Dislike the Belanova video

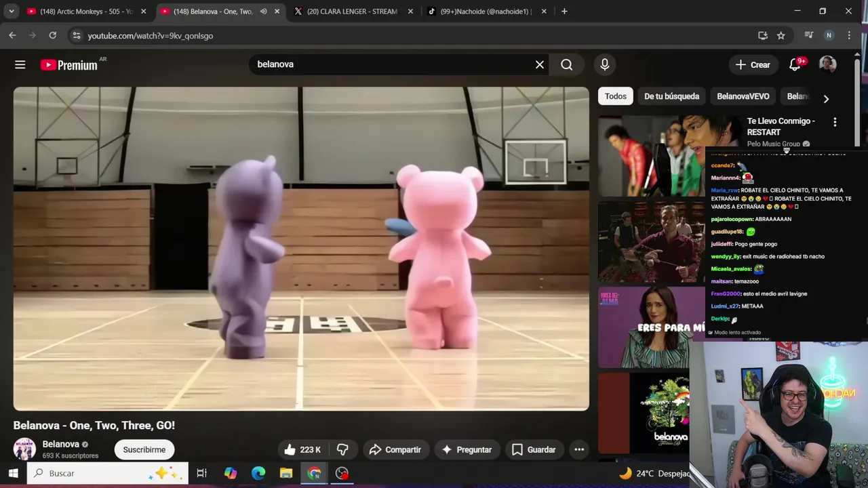342,449
